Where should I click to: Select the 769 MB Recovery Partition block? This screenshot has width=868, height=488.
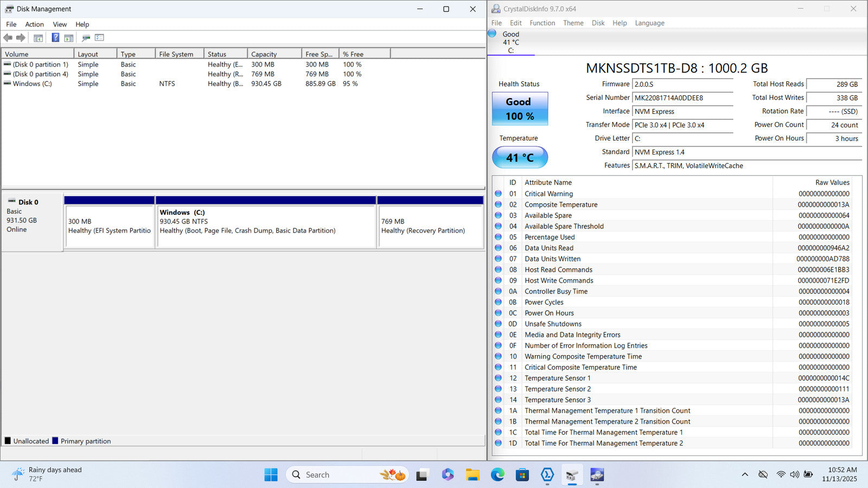coord(430,226)
